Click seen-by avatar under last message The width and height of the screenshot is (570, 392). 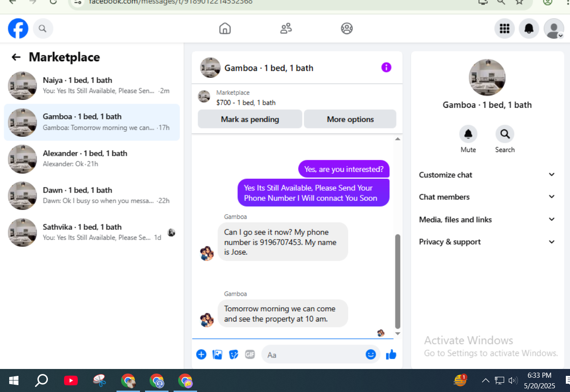381,333
